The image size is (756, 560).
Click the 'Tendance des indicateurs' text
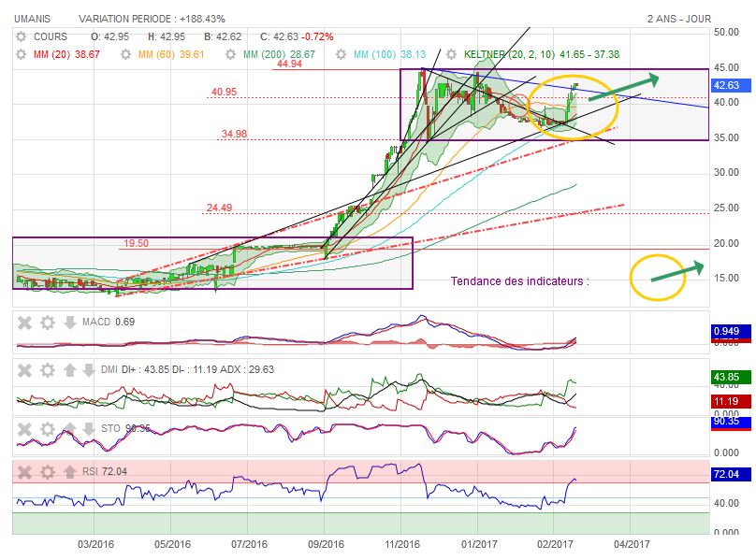tap(520, 281)
